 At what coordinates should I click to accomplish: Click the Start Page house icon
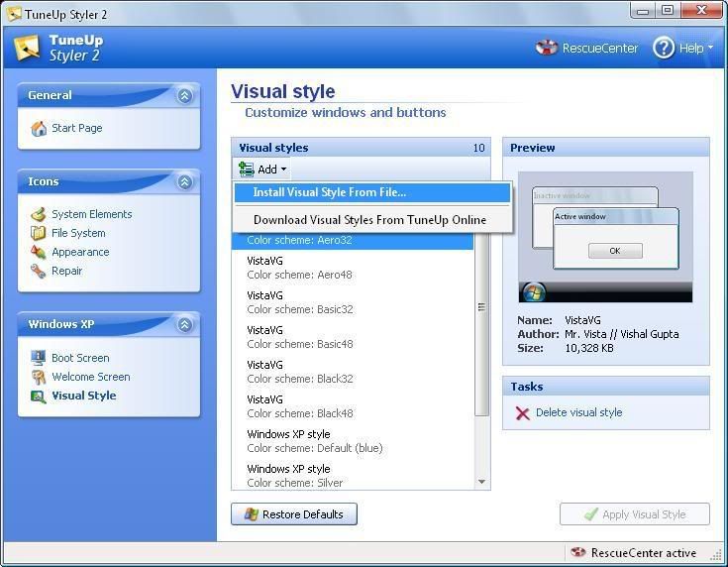click(x=39, y=129)
